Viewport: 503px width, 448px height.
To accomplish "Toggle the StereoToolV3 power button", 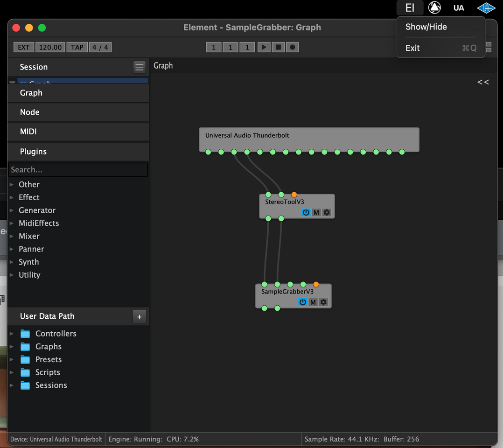I will point(306,212).
